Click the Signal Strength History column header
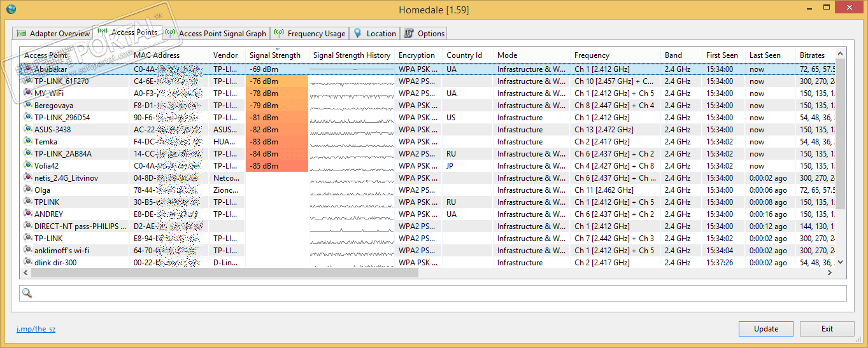The height and width of the screenshot is (348, 868). (x=352, y=55)
